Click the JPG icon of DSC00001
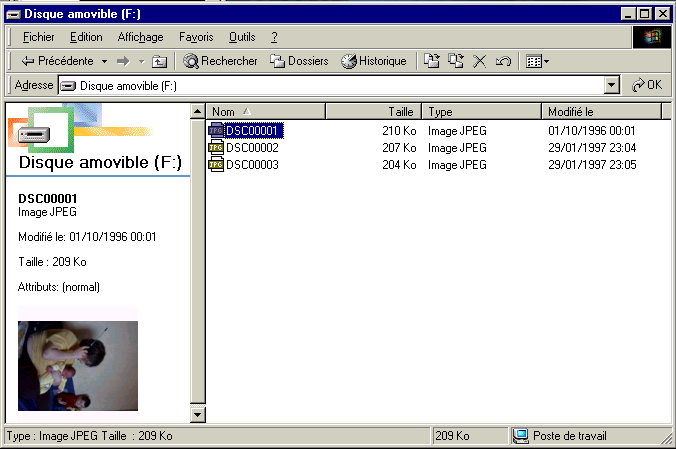The height and width of the screenshot is (449, 676). point(216,130)
